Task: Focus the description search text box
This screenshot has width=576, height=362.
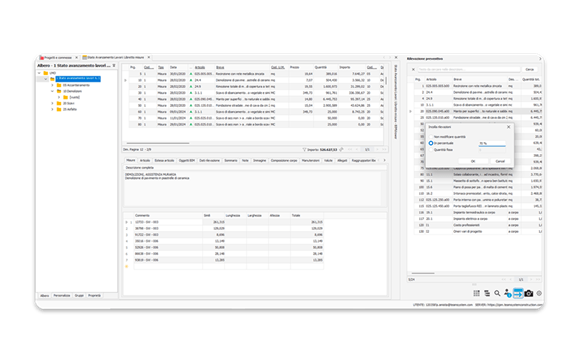Action: [469, 69]
